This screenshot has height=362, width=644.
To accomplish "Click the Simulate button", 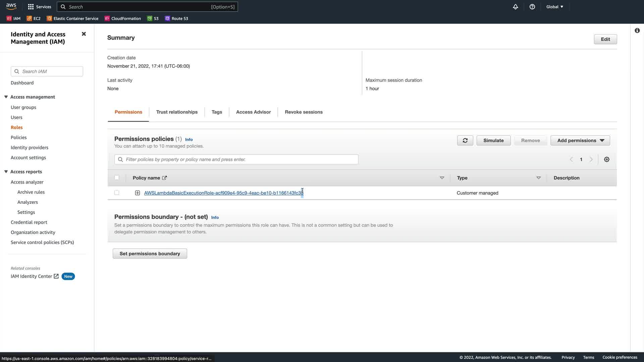I will 493,140.
